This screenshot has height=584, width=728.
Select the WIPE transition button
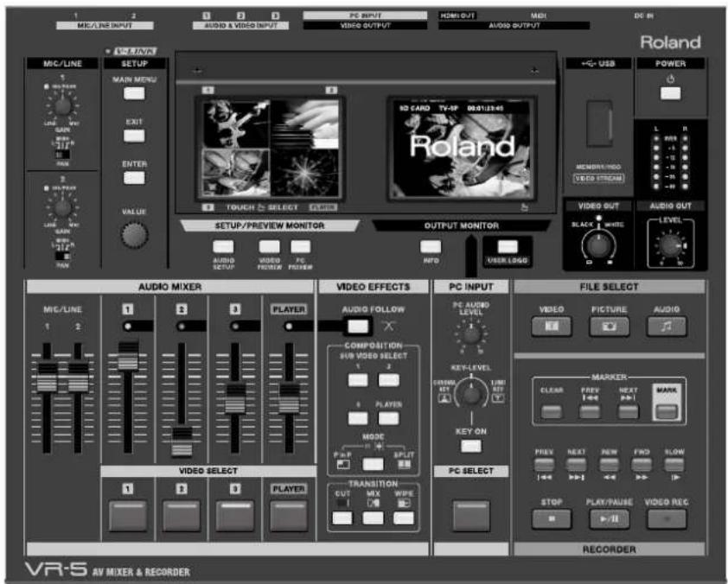pyautogui.click(x=404, y=517)
